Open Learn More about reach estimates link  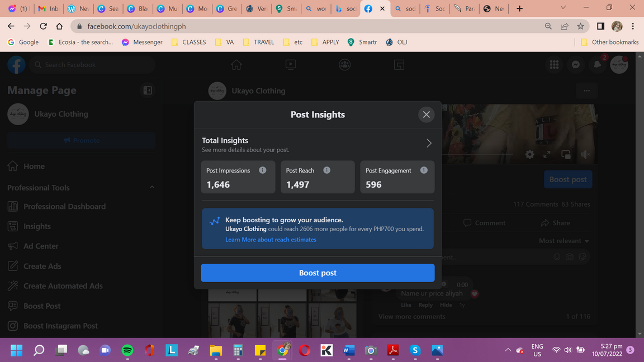point(271,240)
